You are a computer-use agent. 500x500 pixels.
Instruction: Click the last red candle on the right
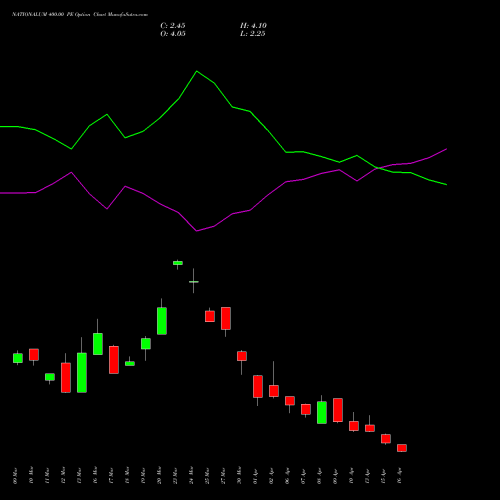coord(402,448)
